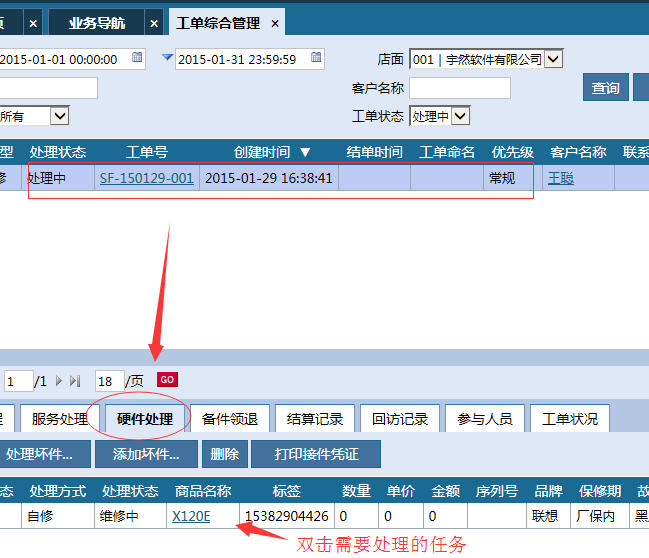The width and height of the screenshot is (649, 558).
Task: Select the 厂保内 warranty cell
Action: pyautogui.click(x=600, y=516)
